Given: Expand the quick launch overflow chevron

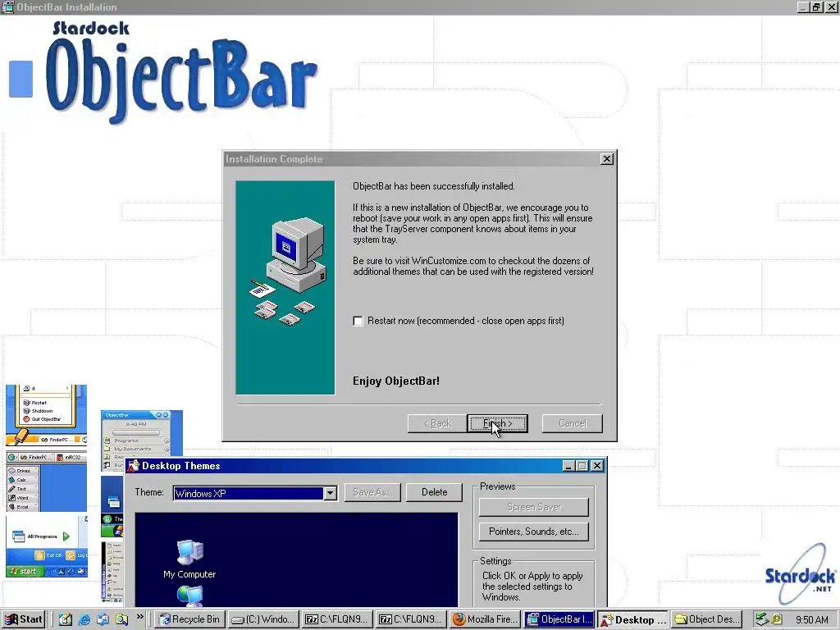Looking at the screenshot, I should click(139, 617).
